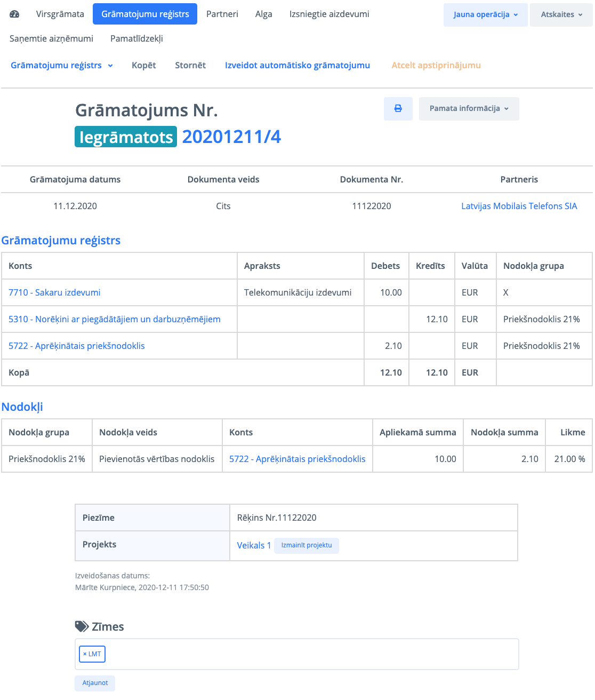Expand the Atskaites dropdown menu
The height and width of the screenshot is (700, 595).
pyautogui.click(x=561, y=14)
